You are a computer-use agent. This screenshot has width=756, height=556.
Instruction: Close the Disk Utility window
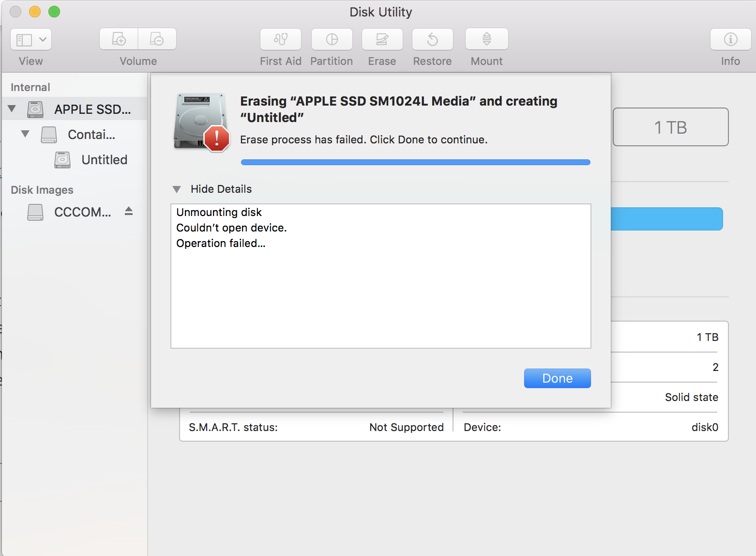tap(15, 12)
